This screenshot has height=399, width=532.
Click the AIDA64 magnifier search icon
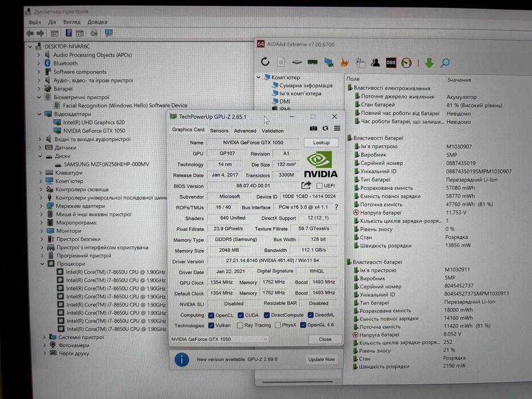[x=445, y=63]
